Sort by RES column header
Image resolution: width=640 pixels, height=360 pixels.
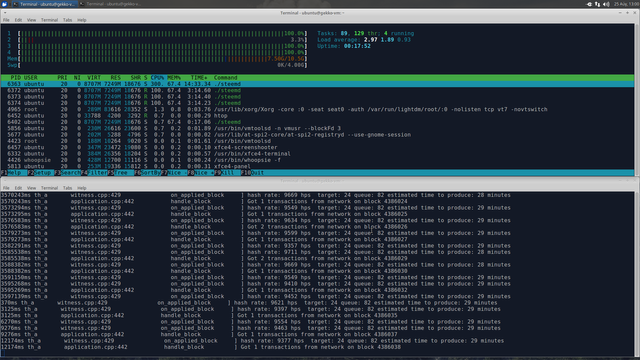point(116,78)
